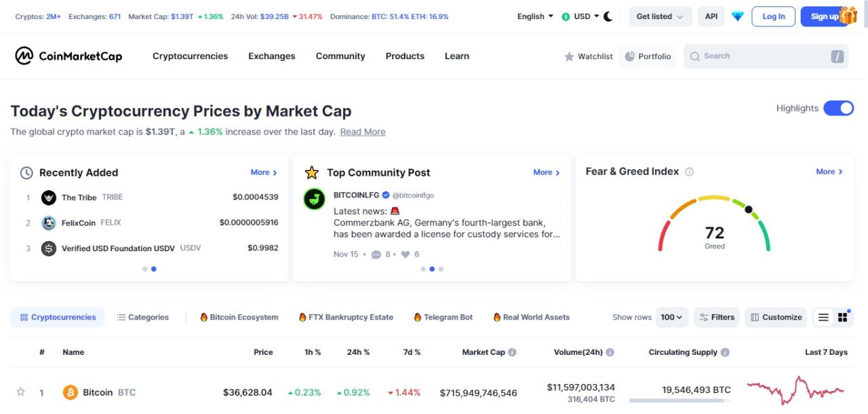Click the orange Bitcoin logo
Image resolution: width=868 pixels, height=414 pixels.
[x=71, y=392]
